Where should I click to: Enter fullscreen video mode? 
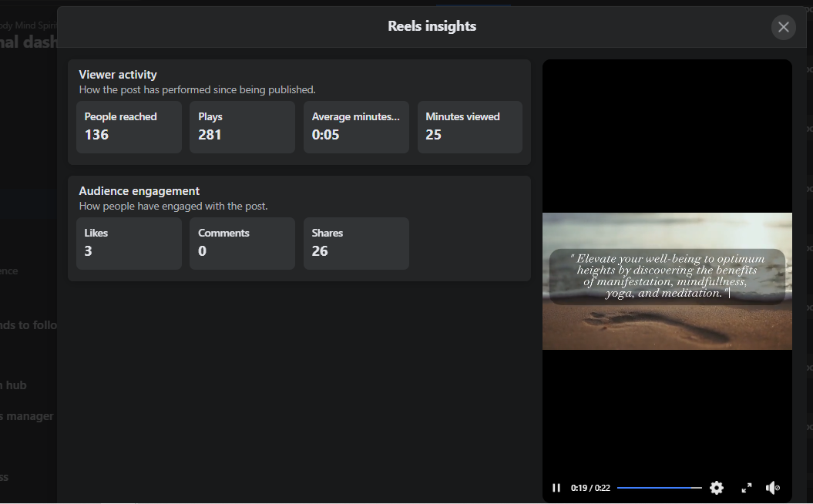pos(747,488)
